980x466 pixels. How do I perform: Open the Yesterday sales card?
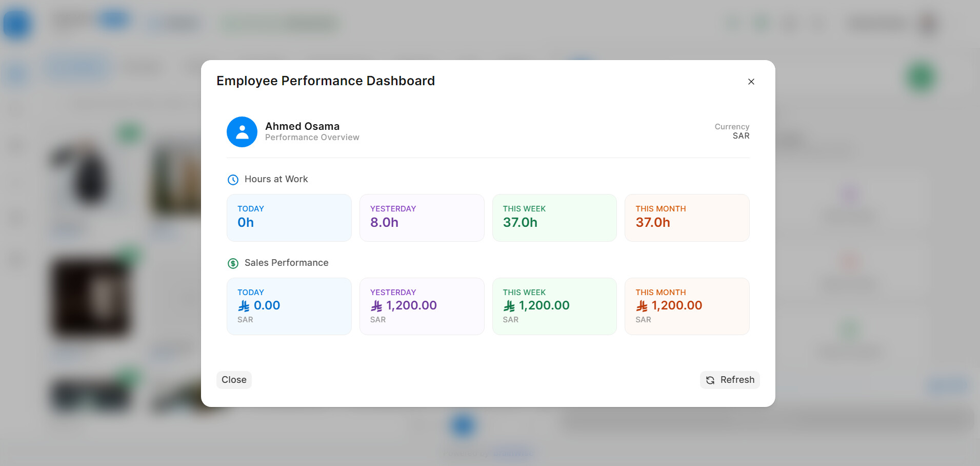coord(422,306)
